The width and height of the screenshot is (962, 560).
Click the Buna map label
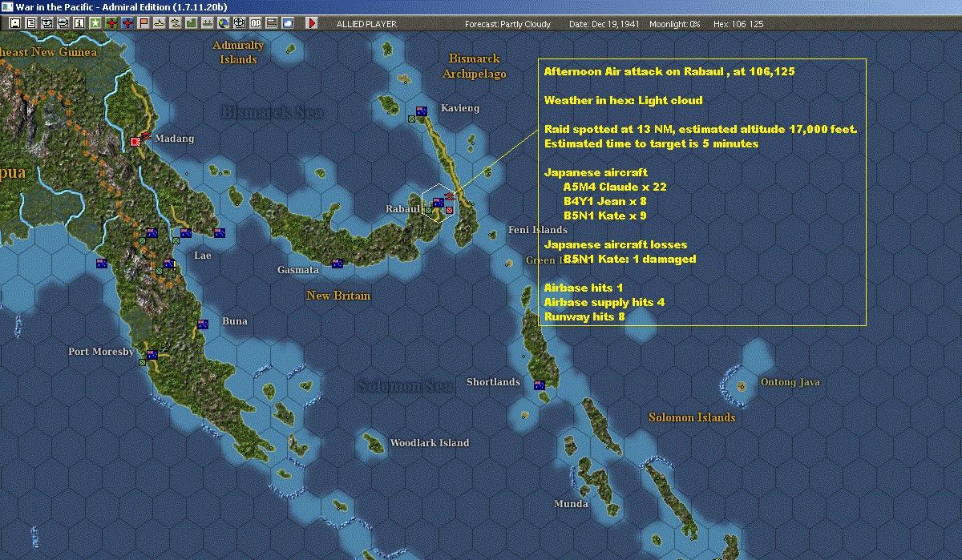(x=235, y=321)
